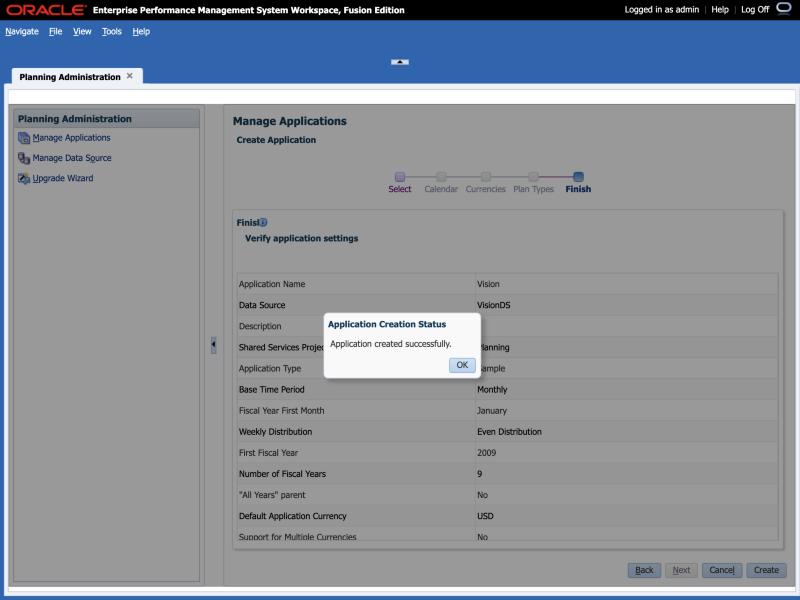Viewport: 800px width, 600px height.
Task: Click the Log Off link
Action: [755, 10]
